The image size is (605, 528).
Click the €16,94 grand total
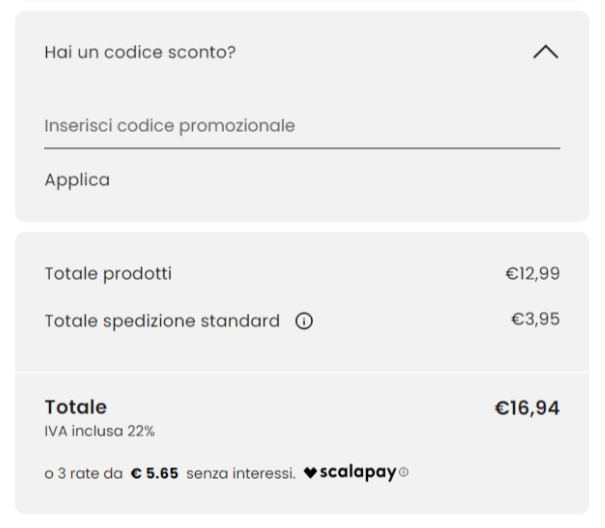[527, 407]
